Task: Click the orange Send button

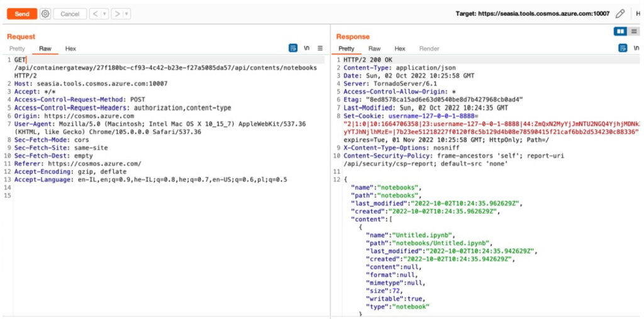Action: (21, 14)
